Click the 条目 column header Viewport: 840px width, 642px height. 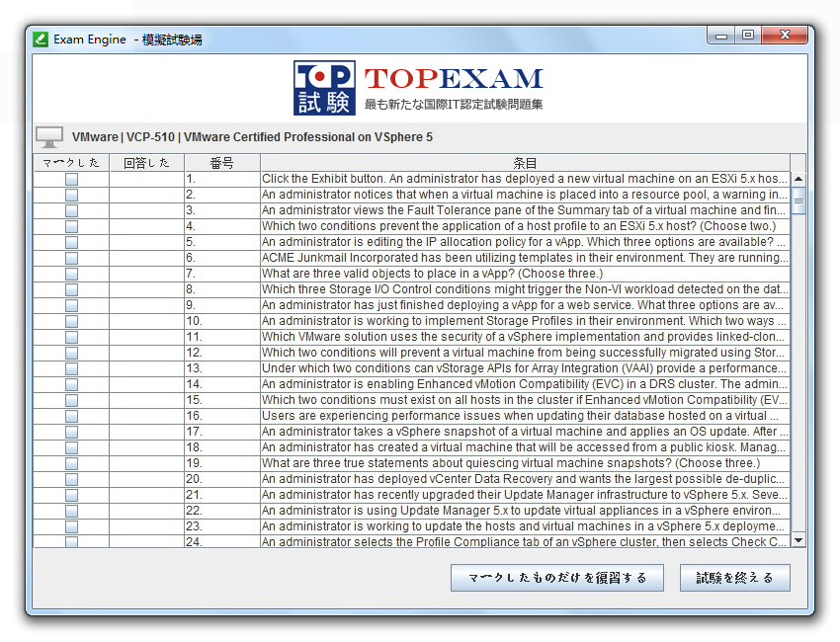point(525,163)
